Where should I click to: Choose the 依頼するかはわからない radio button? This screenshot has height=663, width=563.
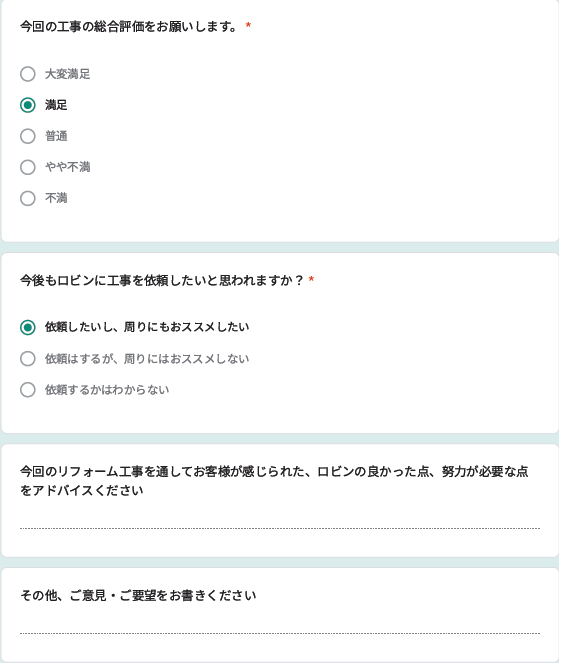pos(28,389)
